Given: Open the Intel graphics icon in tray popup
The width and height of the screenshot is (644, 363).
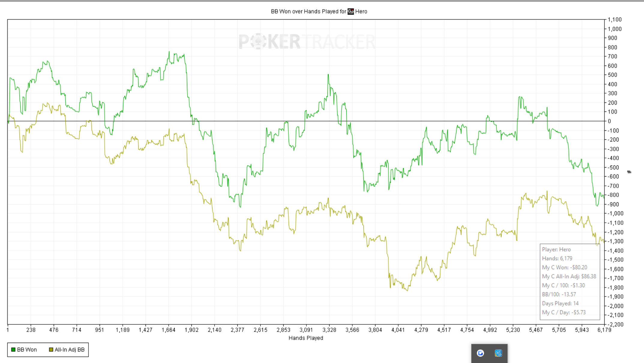Looking at the screenshot, I should pos(498,353).
